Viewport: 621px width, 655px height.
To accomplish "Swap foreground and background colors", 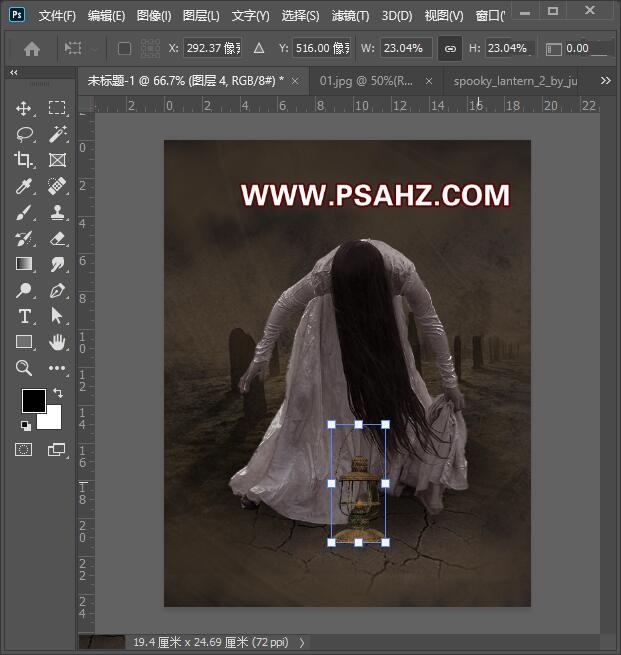I will (58, 393).
